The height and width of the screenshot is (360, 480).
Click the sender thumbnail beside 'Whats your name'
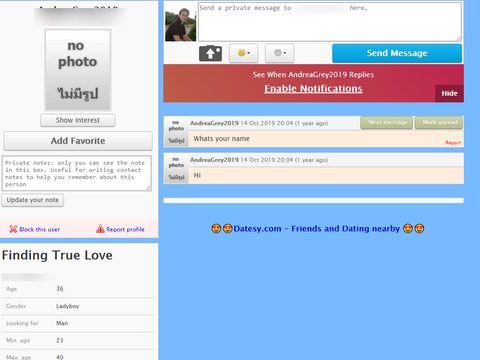(x=176, y=132)
